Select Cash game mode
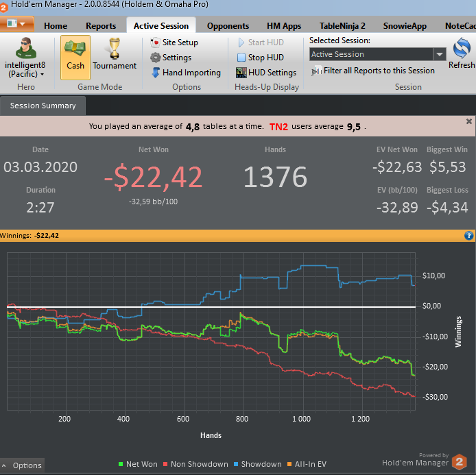The width and height of the screenshot is (476, 475). (x=75, y=58)
